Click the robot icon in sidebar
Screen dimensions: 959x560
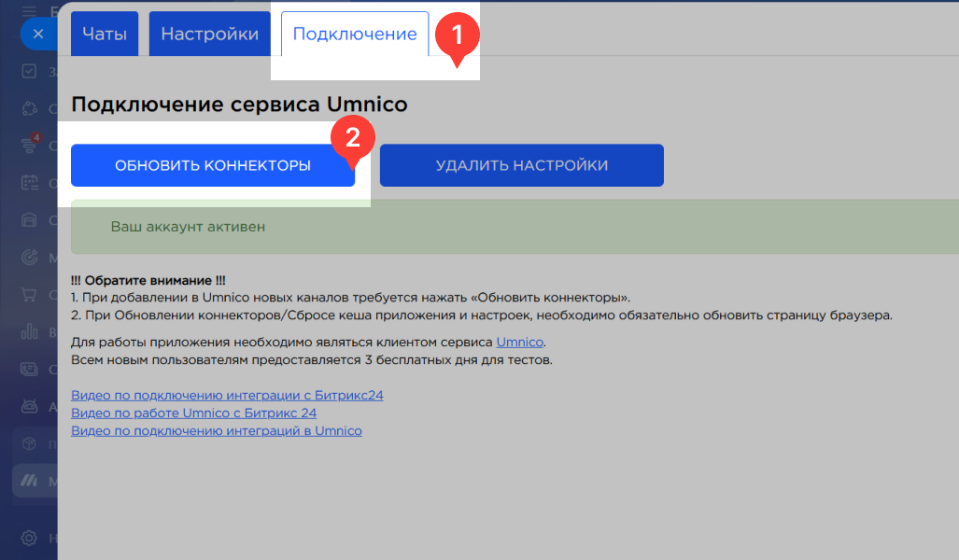[30, 407]
